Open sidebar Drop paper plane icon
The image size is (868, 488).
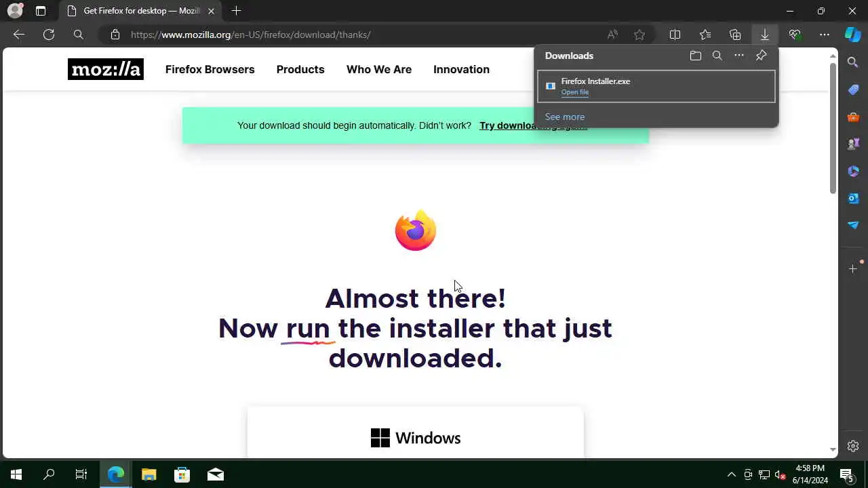point(853,225)
